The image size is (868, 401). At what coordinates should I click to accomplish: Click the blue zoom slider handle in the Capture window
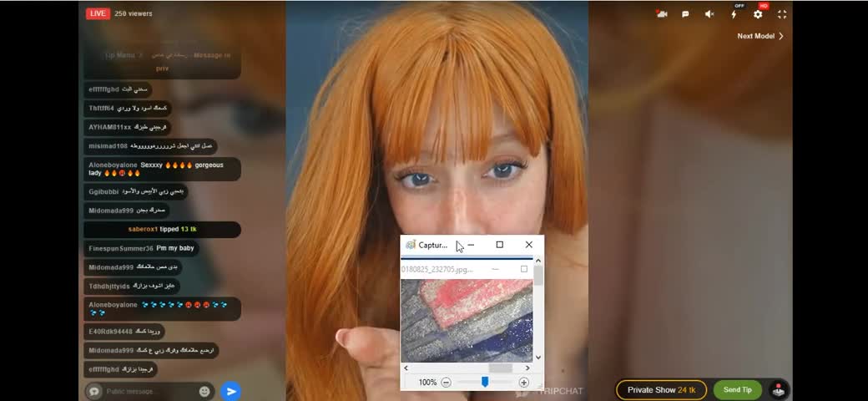tap(485, 382)
